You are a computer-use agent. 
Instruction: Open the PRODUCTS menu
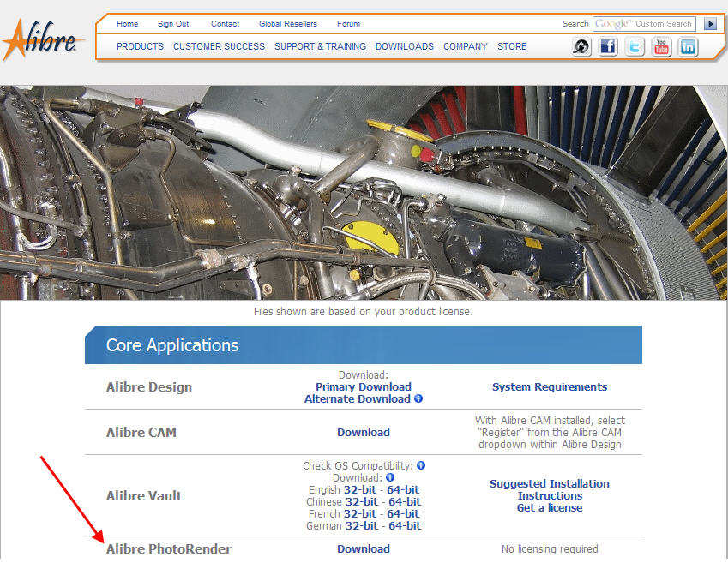click(141, 46)
